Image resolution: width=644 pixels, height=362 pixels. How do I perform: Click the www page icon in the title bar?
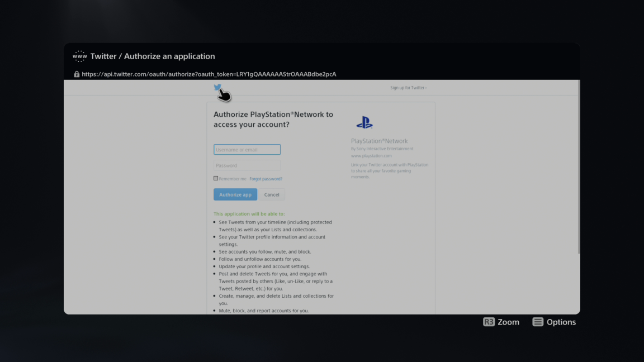[x=80, y=56]
